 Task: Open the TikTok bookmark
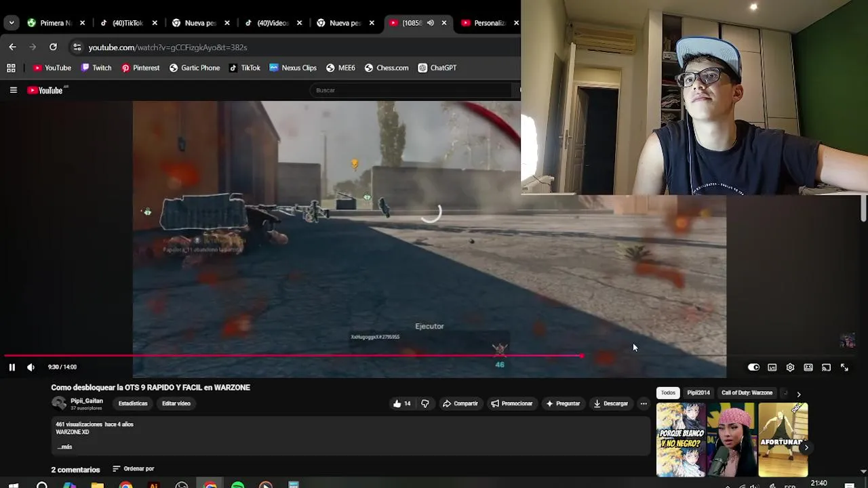click(x=245, y=68)
